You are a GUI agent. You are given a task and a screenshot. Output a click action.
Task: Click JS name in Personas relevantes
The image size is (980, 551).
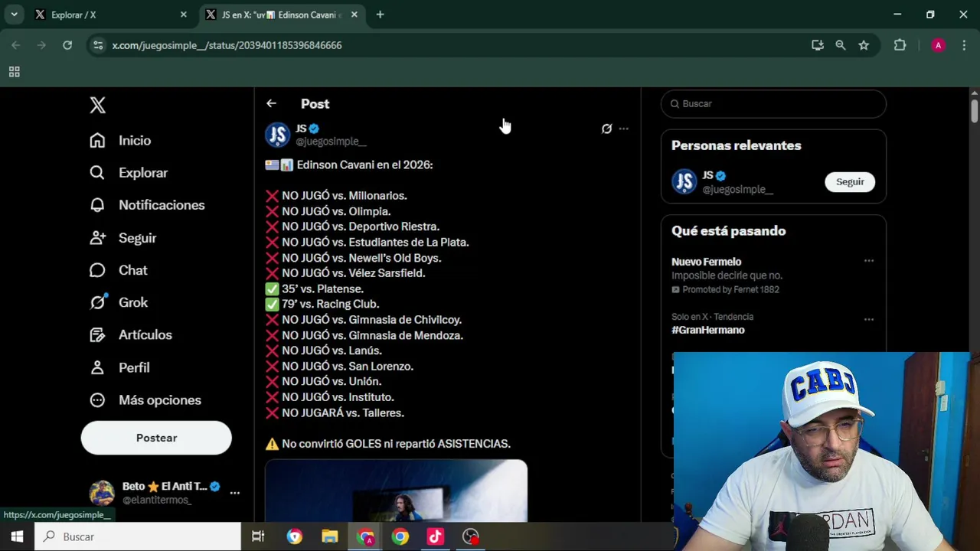coord(707,175)
